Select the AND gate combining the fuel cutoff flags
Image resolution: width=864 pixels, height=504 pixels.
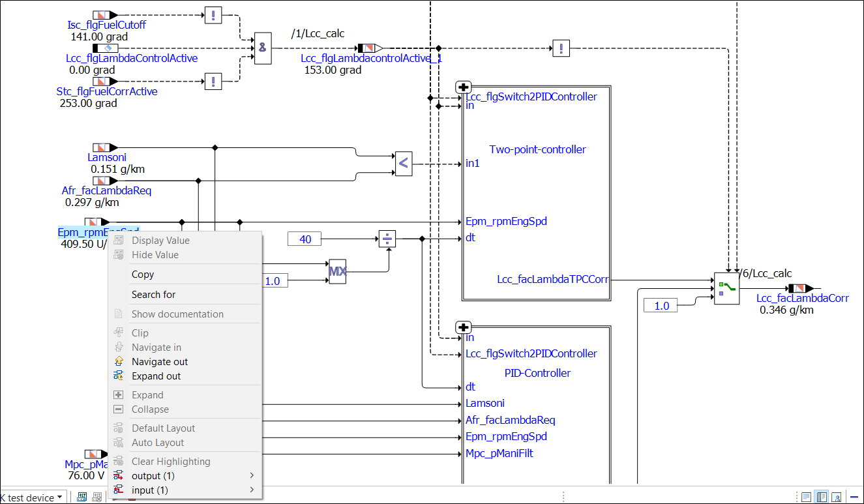coord(263,47)
